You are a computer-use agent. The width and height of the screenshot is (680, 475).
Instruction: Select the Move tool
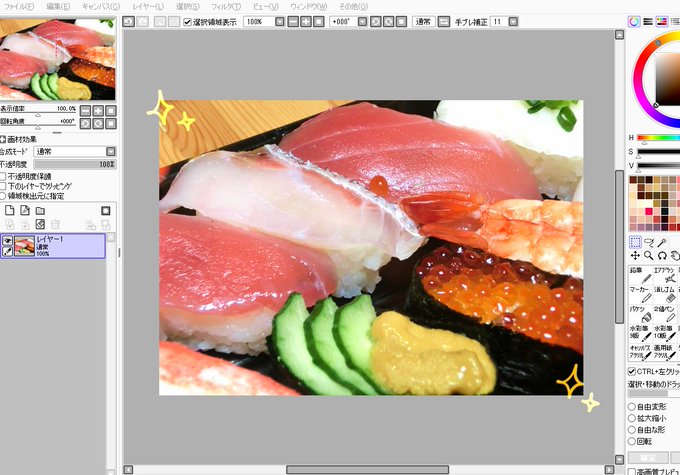point(635,256)
